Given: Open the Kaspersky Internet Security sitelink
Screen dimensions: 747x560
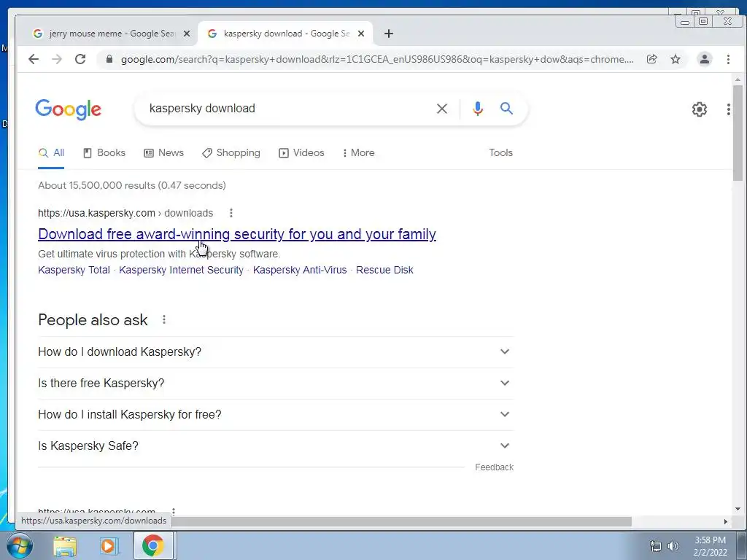Looking at the screenshot, I should click(x=181, y=270).
